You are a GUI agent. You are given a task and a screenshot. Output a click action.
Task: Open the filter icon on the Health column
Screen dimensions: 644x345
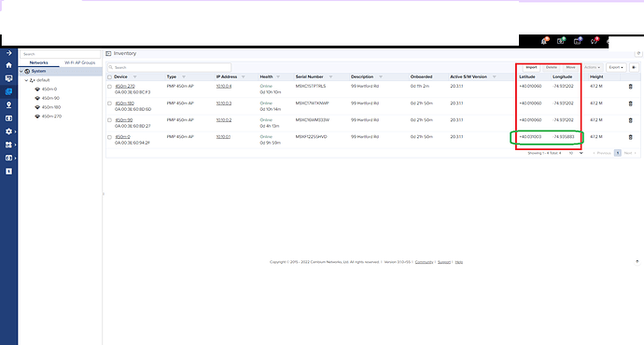point(278,76)
